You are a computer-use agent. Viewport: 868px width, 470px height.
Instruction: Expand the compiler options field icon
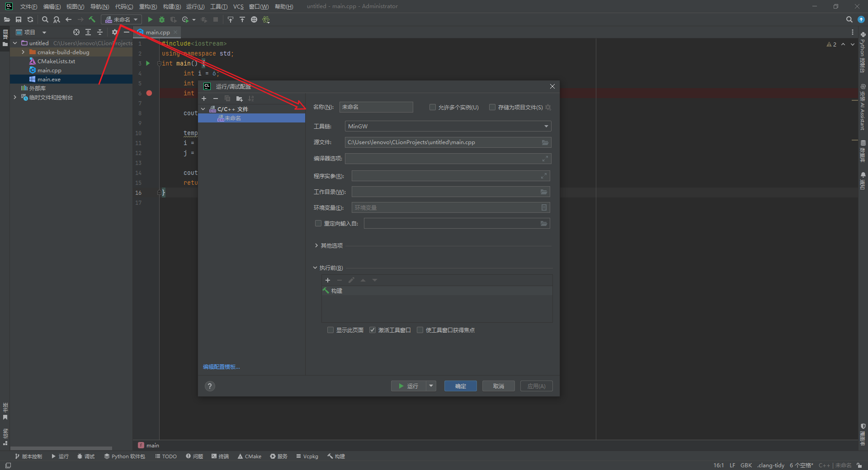pyautogui.click(x=545, y=159)
